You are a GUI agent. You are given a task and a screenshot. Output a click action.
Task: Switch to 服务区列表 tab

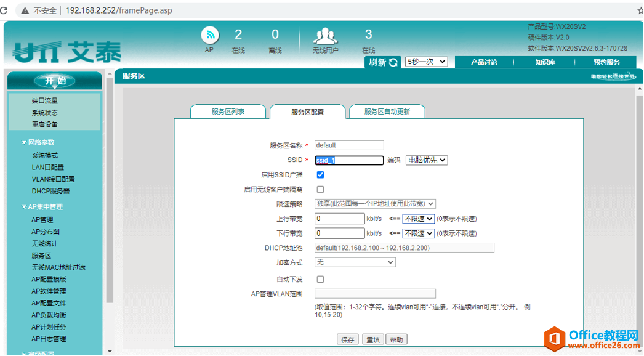pyautogui.click(x=228, y=111)
